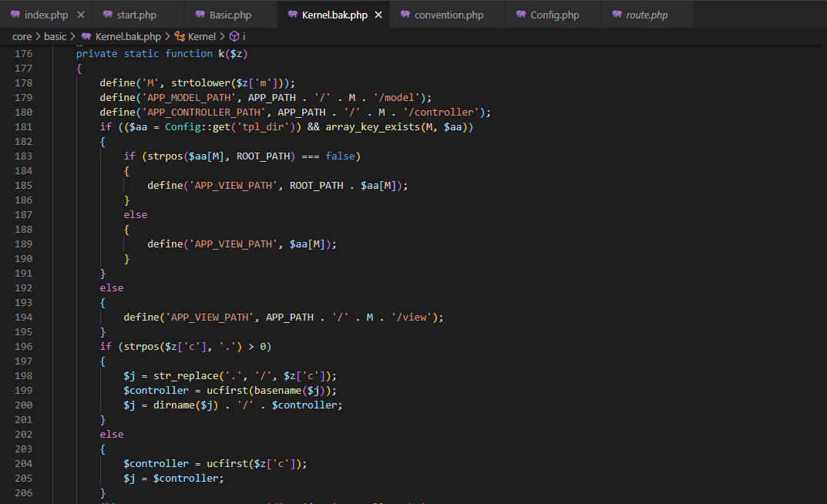
Task: Expand breadcrumb chevron after Kernel.bak.php
Action: point(167,36)
